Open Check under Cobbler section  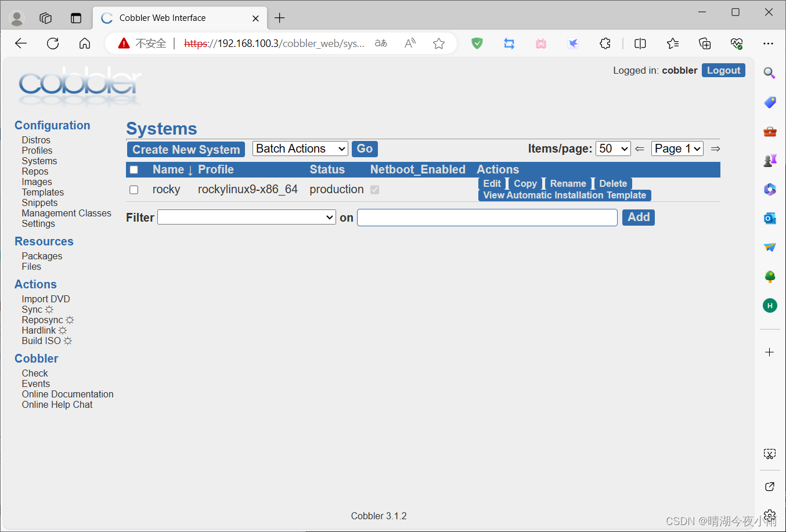pos(35,374)
